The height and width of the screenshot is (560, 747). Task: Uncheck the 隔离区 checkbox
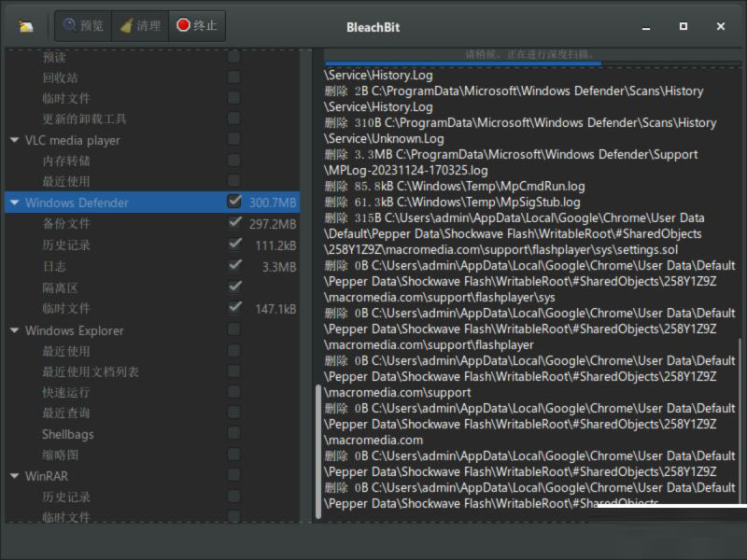[x=234, y=287]
